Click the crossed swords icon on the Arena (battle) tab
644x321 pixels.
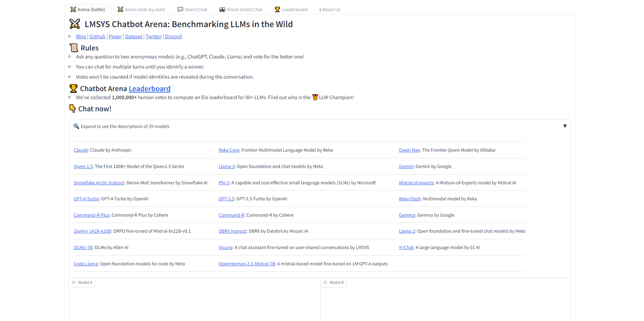73,9
